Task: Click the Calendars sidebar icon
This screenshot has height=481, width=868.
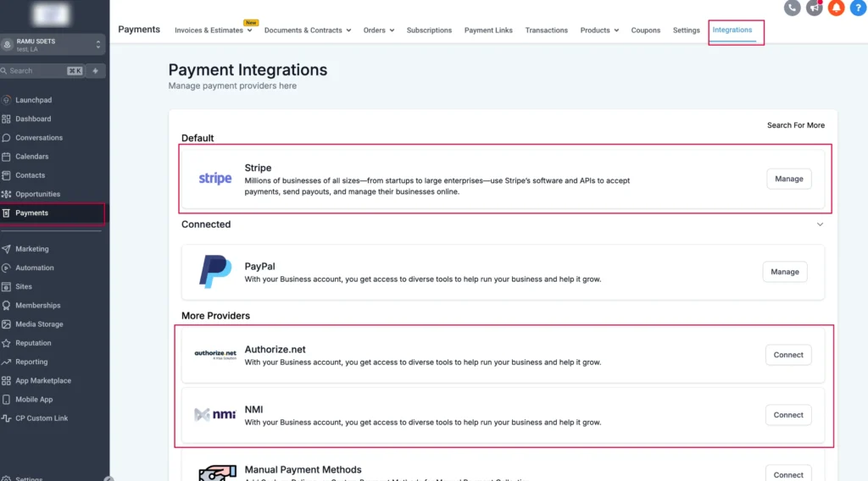Action: click(6, 157)
